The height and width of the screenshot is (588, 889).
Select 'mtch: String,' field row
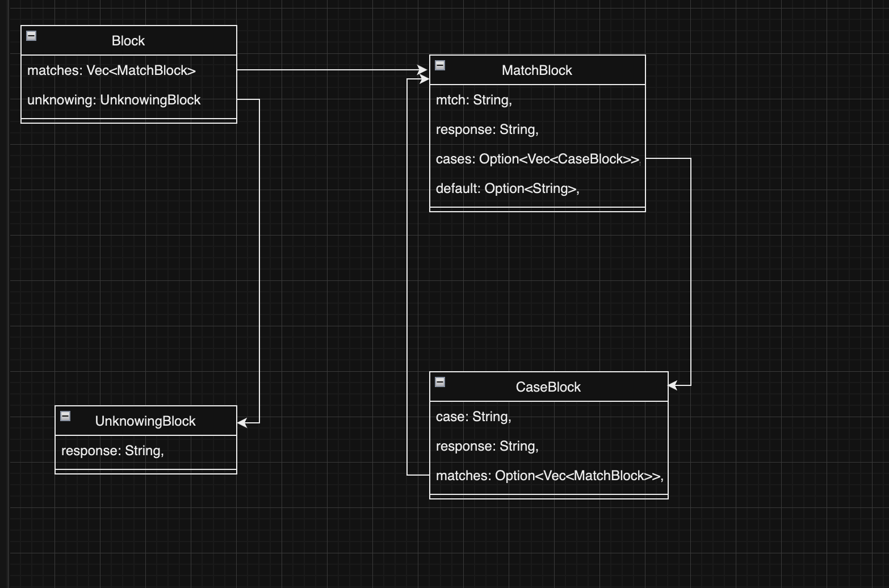click(538, 100)
